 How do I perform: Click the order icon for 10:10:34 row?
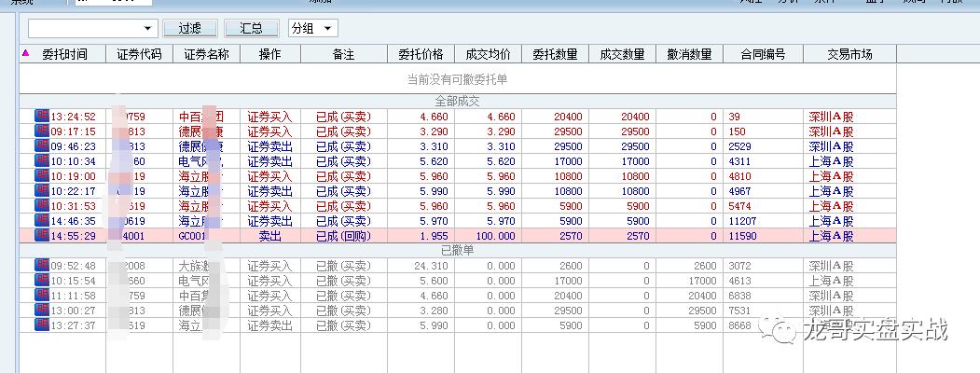[x=41, y=160]
